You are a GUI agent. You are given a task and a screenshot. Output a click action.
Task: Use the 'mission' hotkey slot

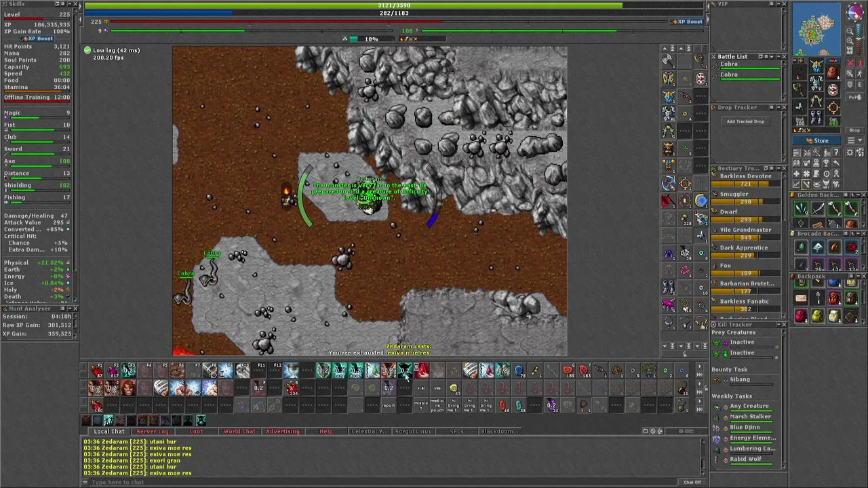(x=421, y=405)
